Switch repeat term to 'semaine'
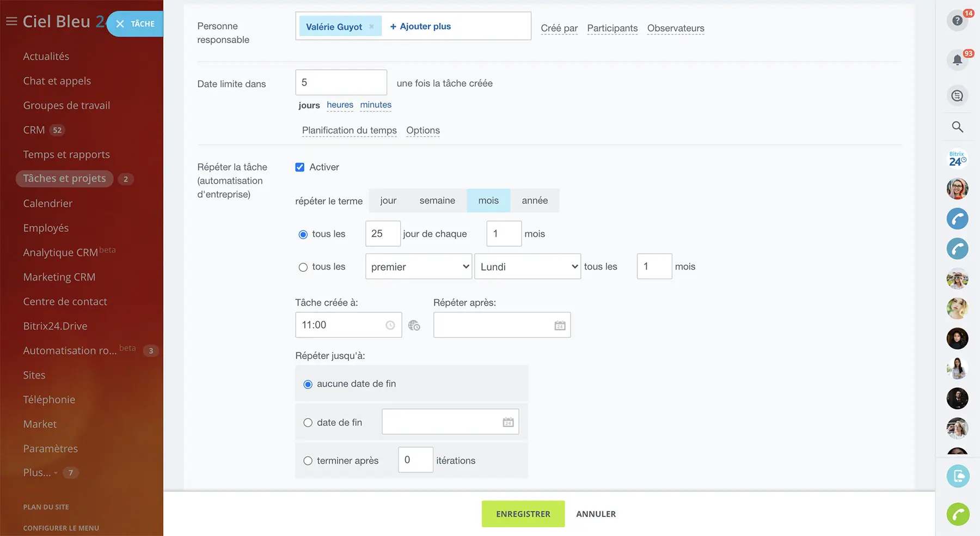The width and height of the screenshot is (980, 536). 437,200
